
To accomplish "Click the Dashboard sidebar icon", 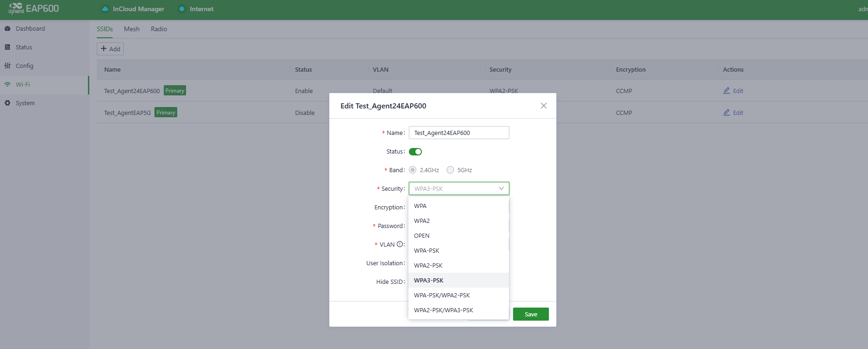I will pos(7,28).
